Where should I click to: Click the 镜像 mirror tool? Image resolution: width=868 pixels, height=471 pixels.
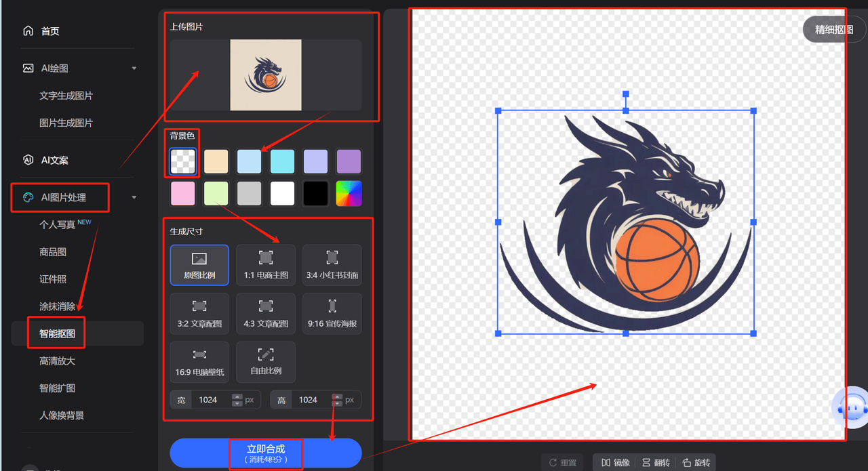[x=615, y=462]
